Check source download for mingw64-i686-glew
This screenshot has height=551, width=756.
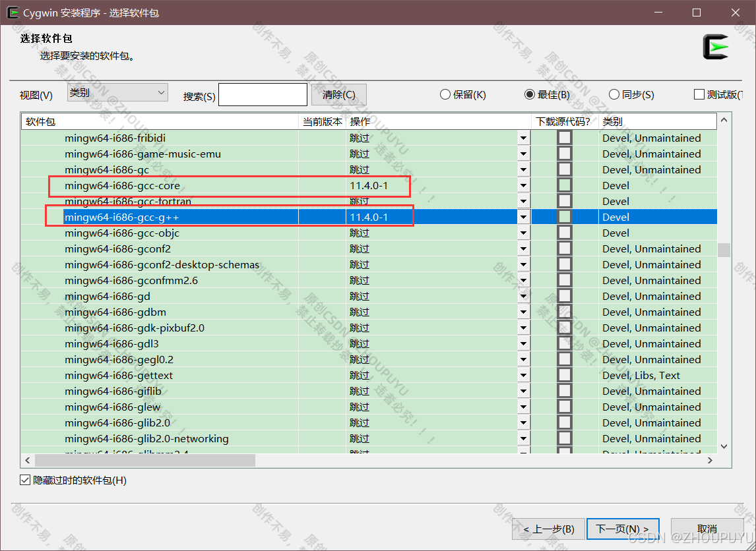(565, 407)
